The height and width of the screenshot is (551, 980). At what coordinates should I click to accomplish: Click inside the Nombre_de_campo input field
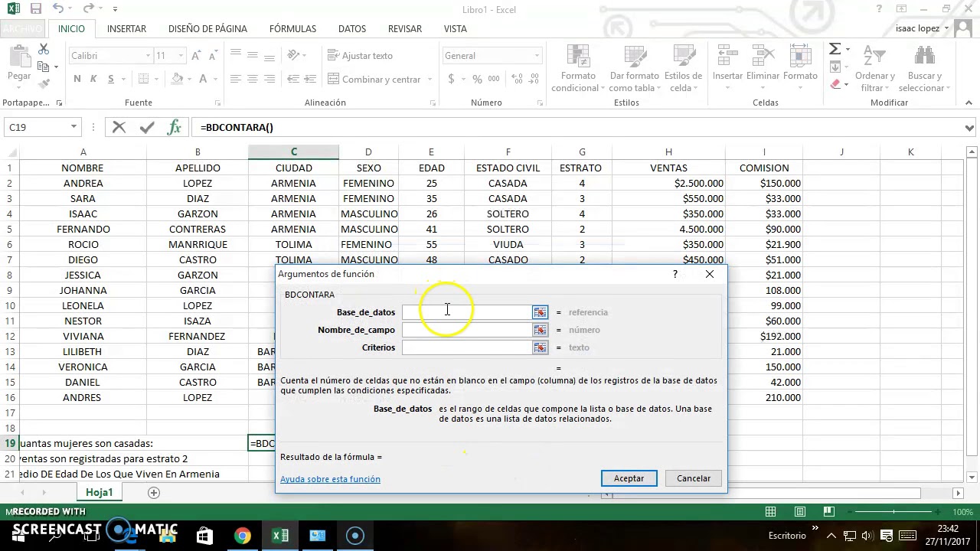pyautogui.click(x=466, y=330)
